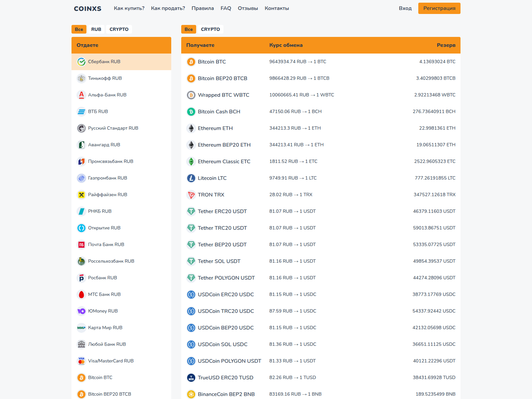Click the Bitcoin Cash green icon
The height and width of the screenshot is (399, 532).
[191, 112]
